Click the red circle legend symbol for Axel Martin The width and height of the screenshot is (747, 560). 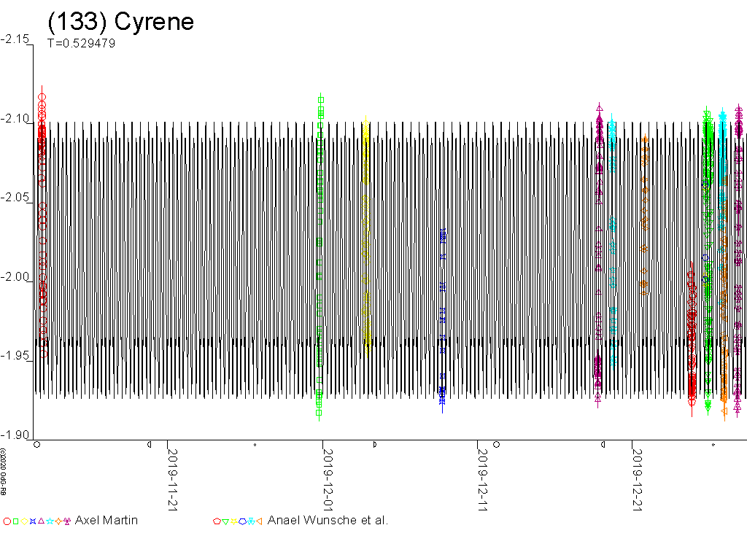[7, 521]
